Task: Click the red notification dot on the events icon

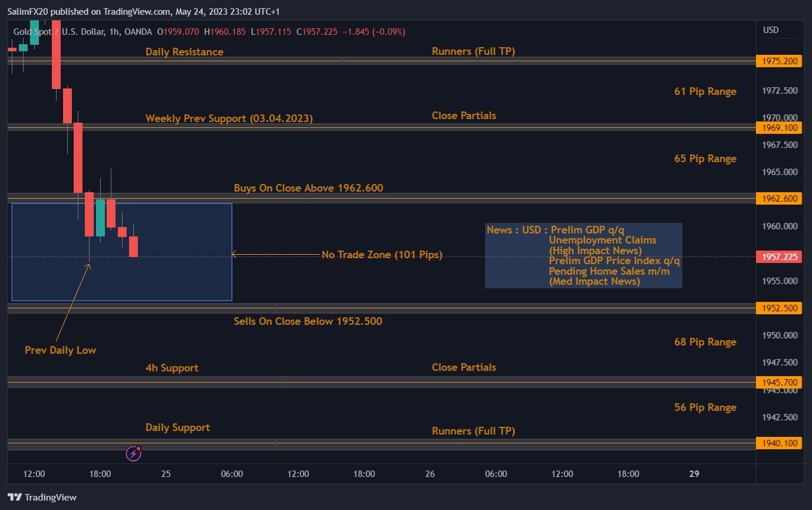Action: [139, 448]
